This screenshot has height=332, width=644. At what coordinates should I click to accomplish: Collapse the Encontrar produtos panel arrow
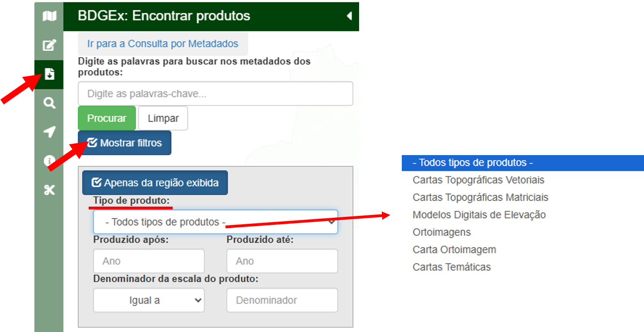click(349, 16)
